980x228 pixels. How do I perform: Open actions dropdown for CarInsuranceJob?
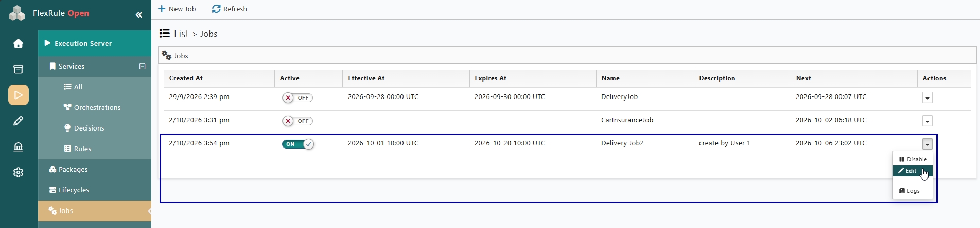pos(927,121)
